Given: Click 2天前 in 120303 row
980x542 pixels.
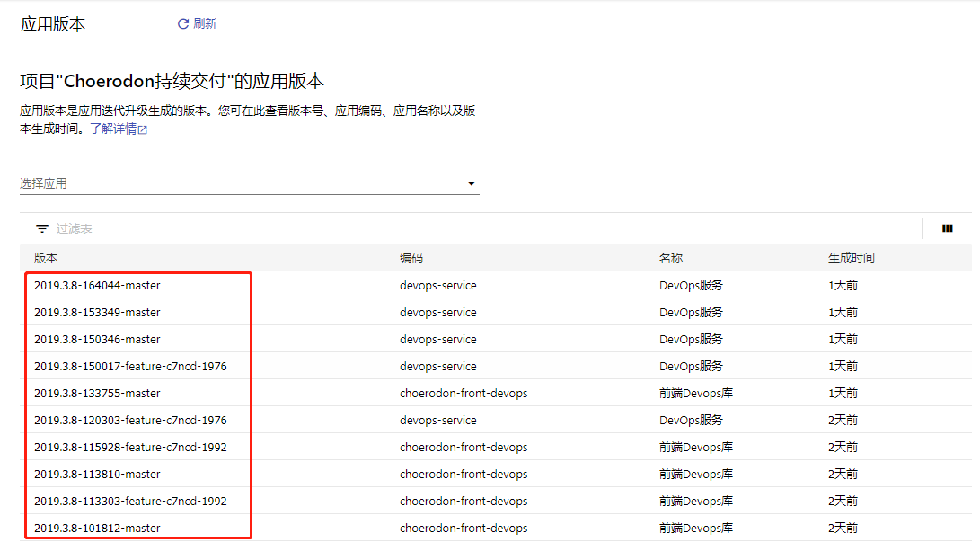Looking at the screenshot, I should click(843, 420).
